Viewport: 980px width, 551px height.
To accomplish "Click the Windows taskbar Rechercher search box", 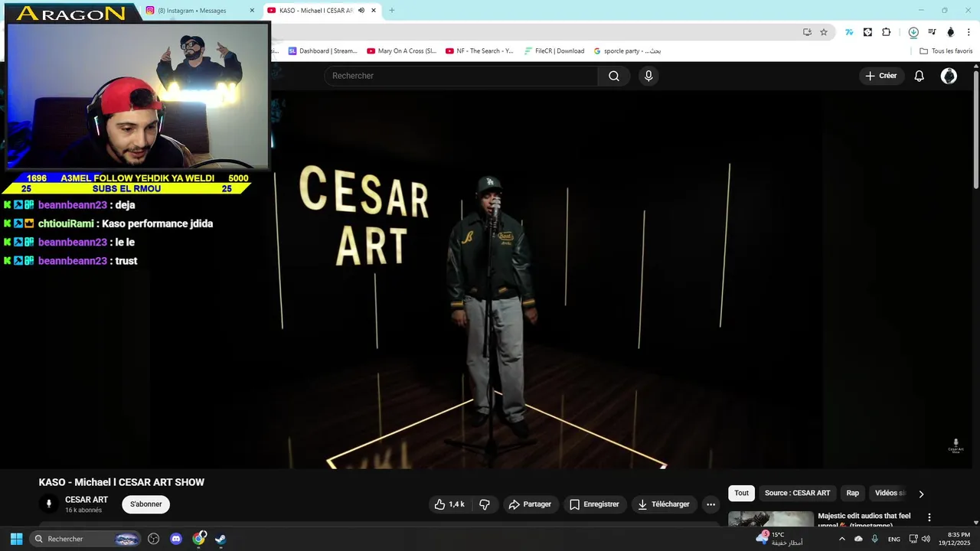I will point(85,539).
